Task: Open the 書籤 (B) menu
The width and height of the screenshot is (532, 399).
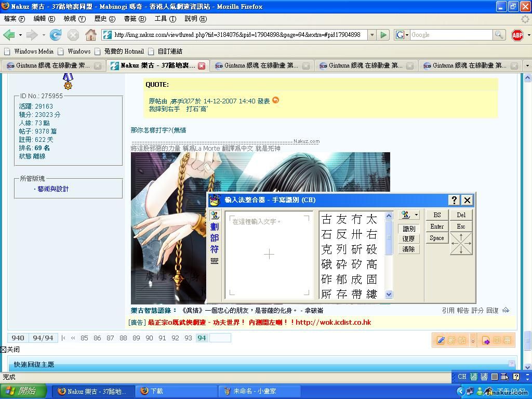Action: tap(135, 19)
